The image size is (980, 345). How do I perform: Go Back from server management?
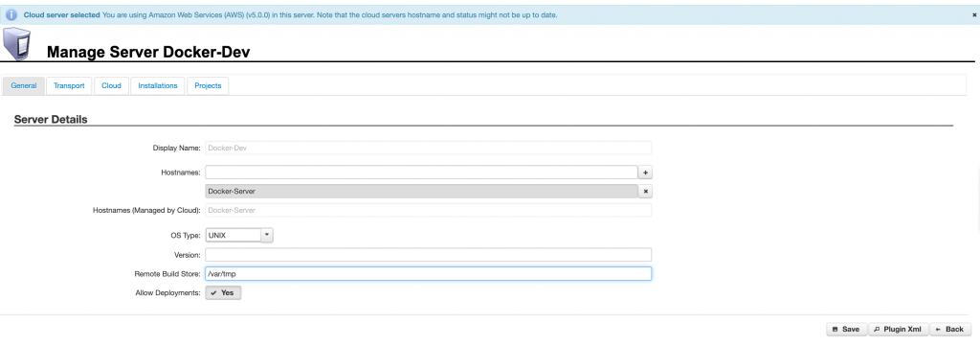tap(949, 330)
